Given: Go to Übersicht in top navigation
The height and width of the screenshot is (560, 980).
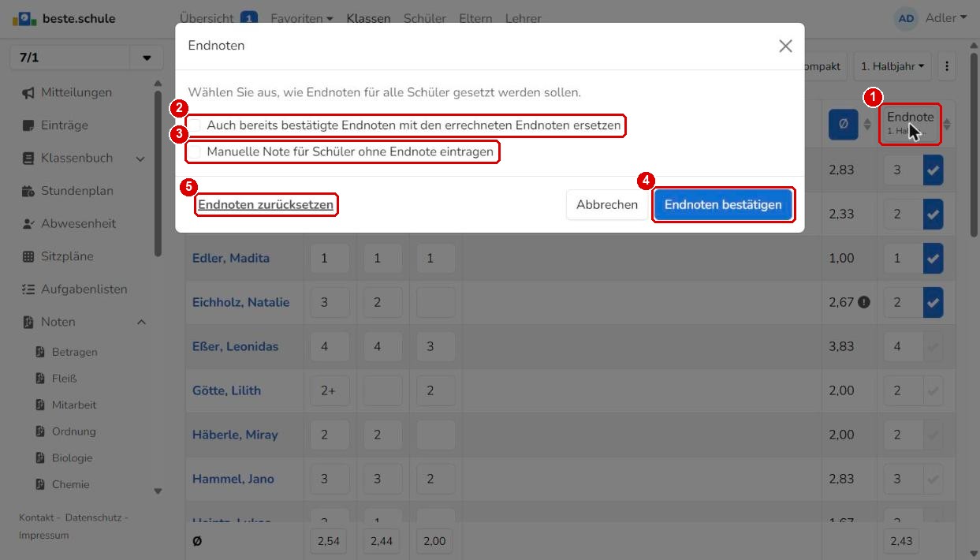Looking at the screenshot, I should (x=207, y=18).
